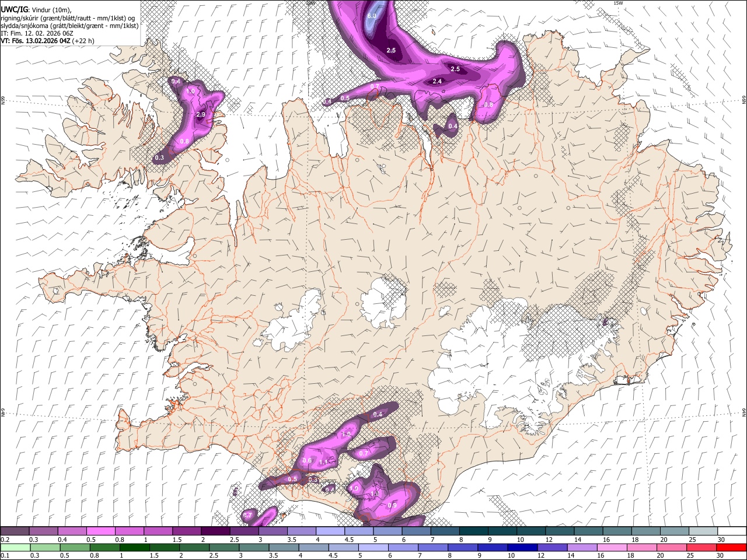Select the dark teal swatch starting at 8 in upper legend

click(473, 531)
